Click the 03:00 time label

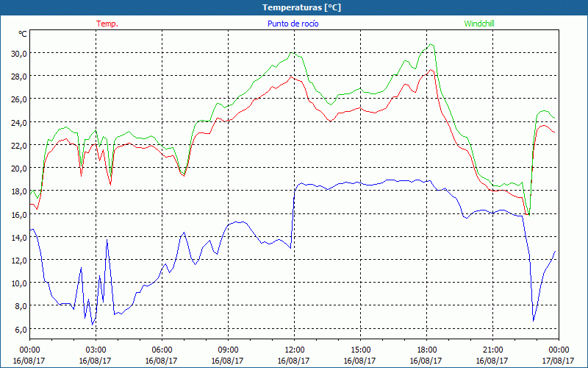96,350
